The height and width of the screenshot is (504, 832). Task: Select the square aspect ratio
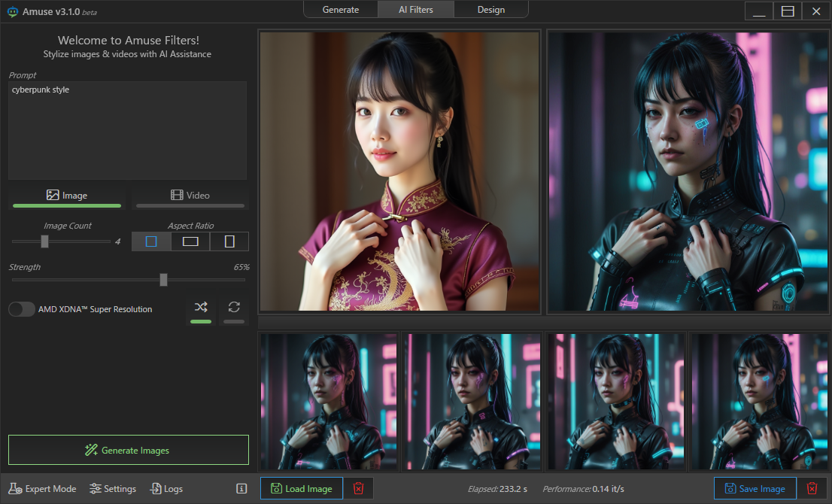point(151,241)
